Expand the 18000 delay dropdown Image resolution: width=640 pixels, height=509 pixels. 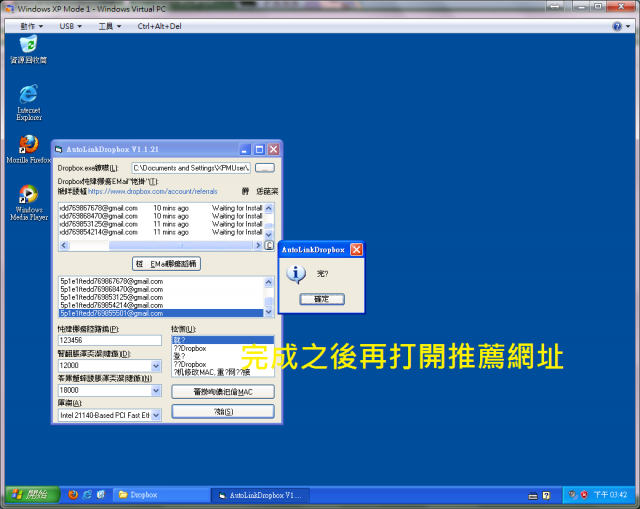click(156, 390)
